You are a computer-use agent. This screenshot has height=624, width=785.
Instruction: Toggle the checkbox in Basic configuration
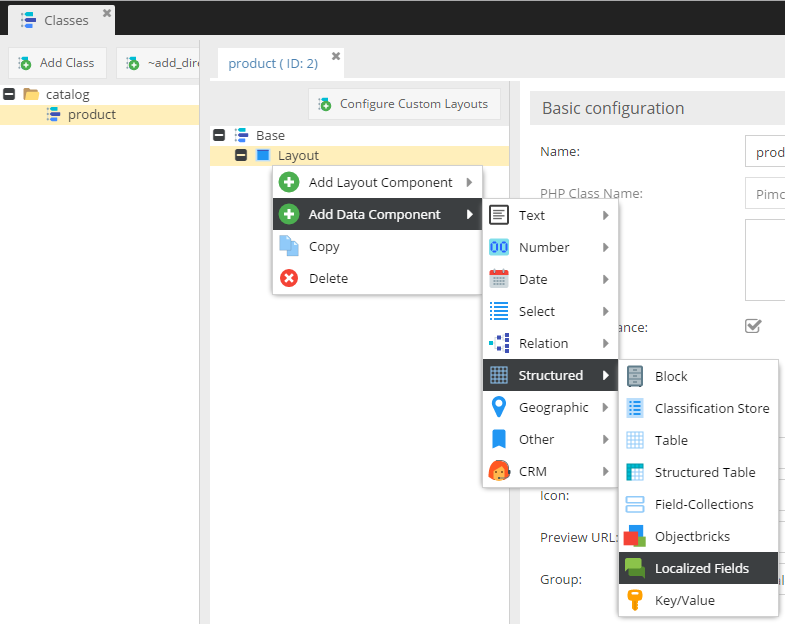click(x=753, y=326)
